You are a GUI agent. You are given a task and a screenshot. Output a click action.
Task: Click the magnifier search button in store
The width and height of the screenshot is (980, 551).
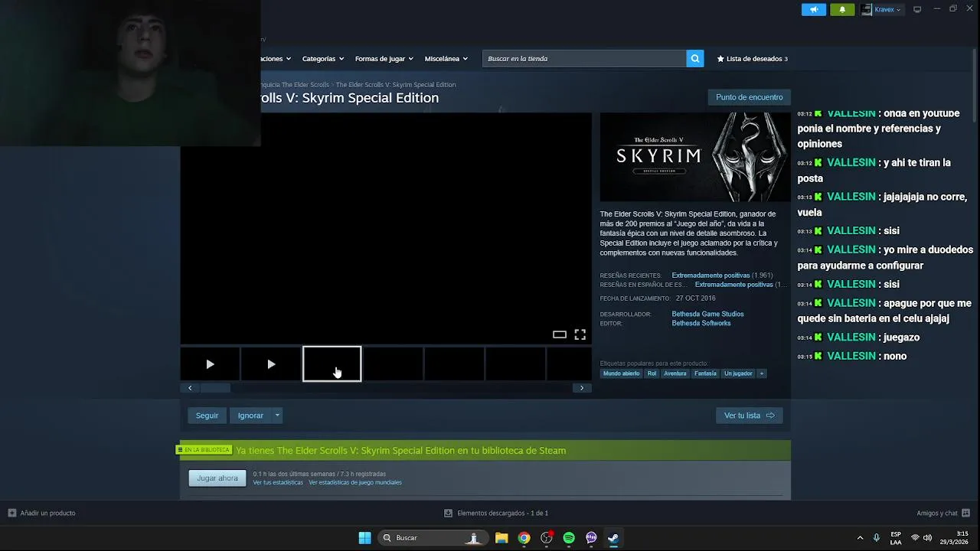pyautogui.click(x=694, y=58)
